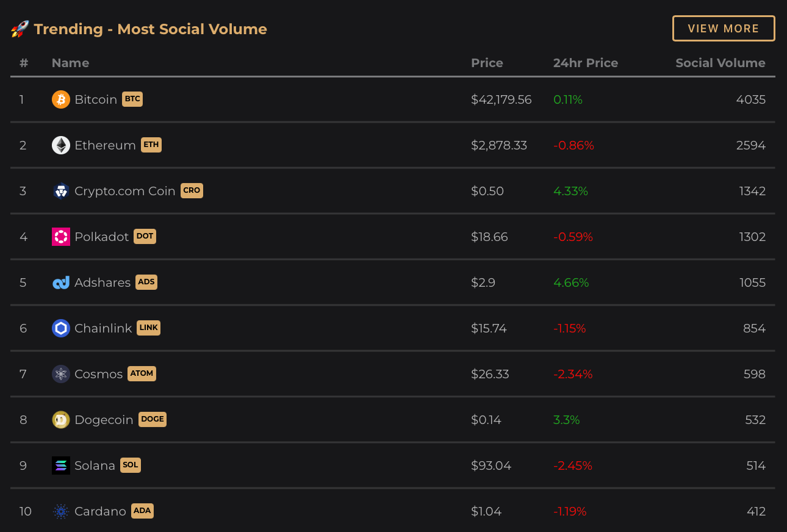This screenshot has width=787, height=532.
Task: Select the BTC ticker badge
Action: (132, 99)
